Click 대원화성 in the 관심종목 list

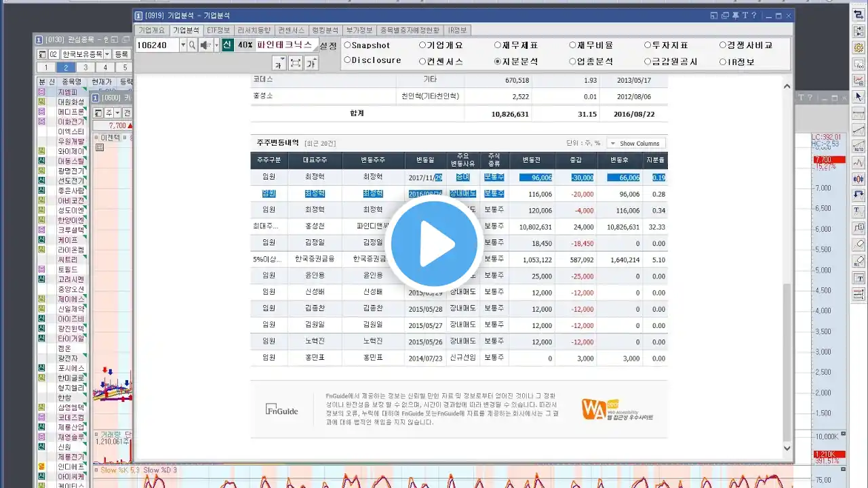point(71,102)
